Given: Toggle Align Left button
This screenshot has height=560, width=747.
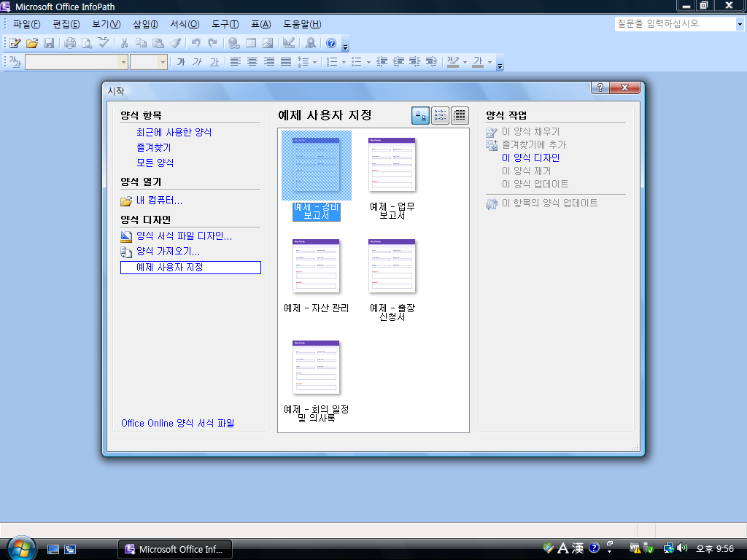Looking at the screenshot, I should pos(236,62).
